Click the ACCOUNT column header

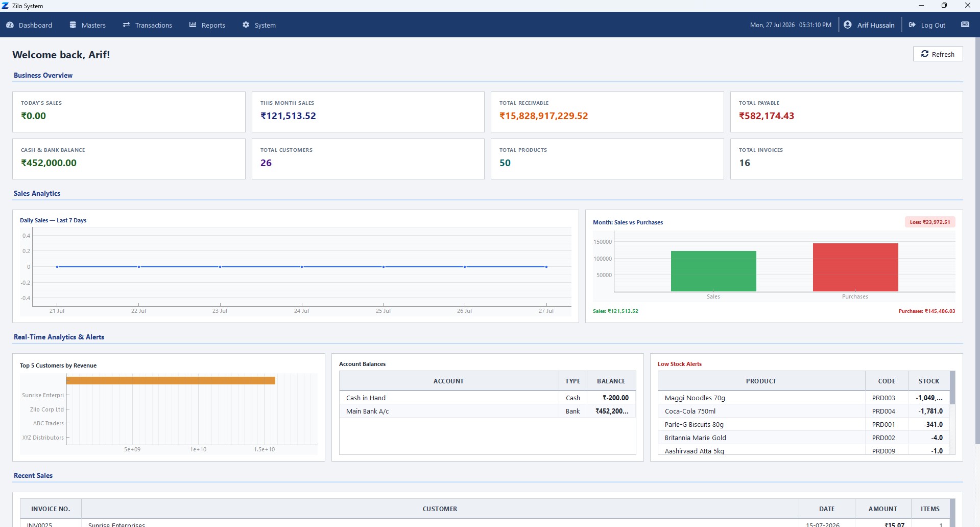coord(449,381)
